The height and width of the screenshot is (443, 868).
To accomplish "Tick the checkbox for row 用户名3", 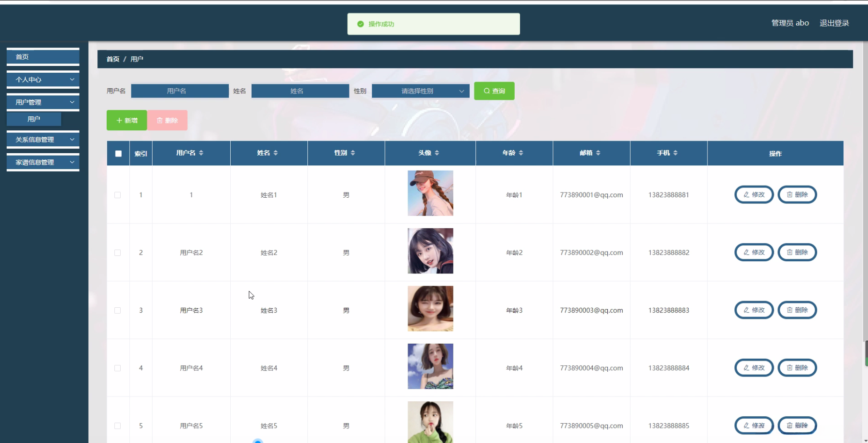I will (x=117, y=310).
